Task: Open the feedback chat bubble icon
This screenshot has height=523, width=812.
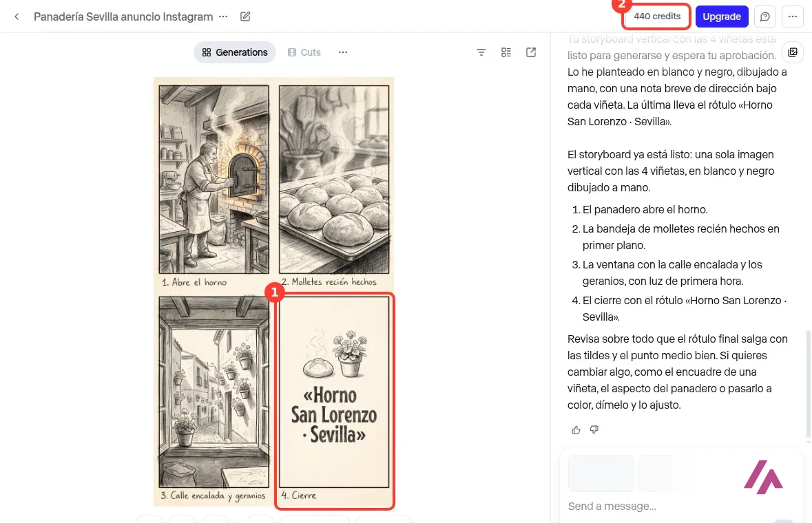Action: click(x=765, y=17)
